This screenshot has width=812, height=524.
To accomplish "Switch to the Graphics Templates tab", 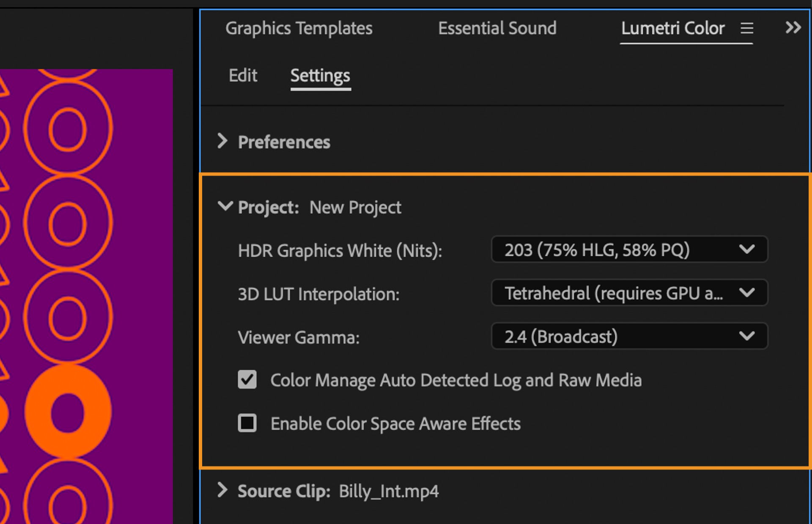I will [299, 28].
